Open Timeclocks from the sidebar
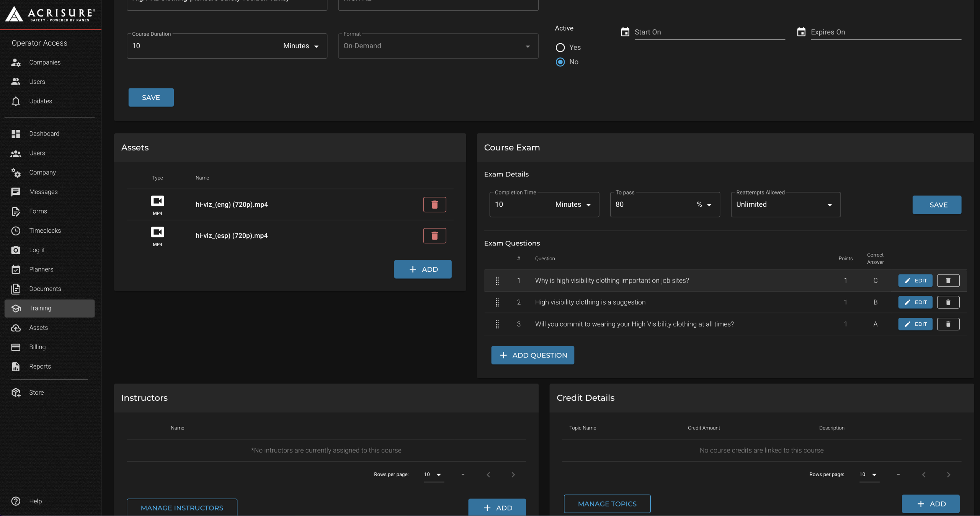Viewport: 980px width, 516px height. coord(45,230)
